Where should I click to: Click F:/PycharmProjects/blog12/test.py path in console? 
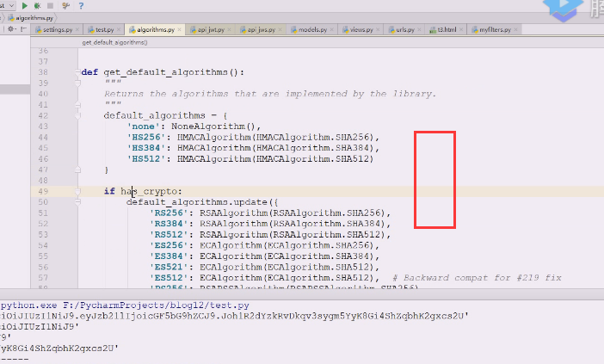[x=156, y=305]
